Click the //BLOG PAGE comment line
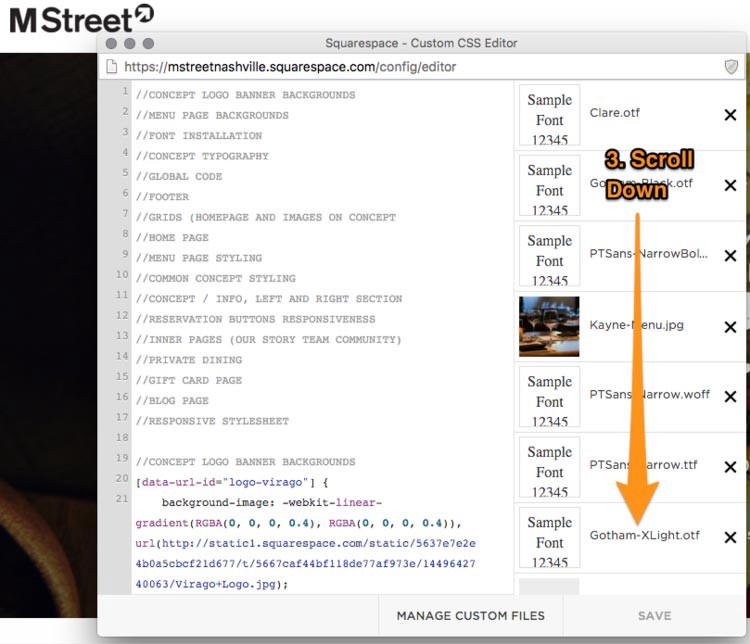This screenshot has height=644, width=750. [x=172, y=400]
